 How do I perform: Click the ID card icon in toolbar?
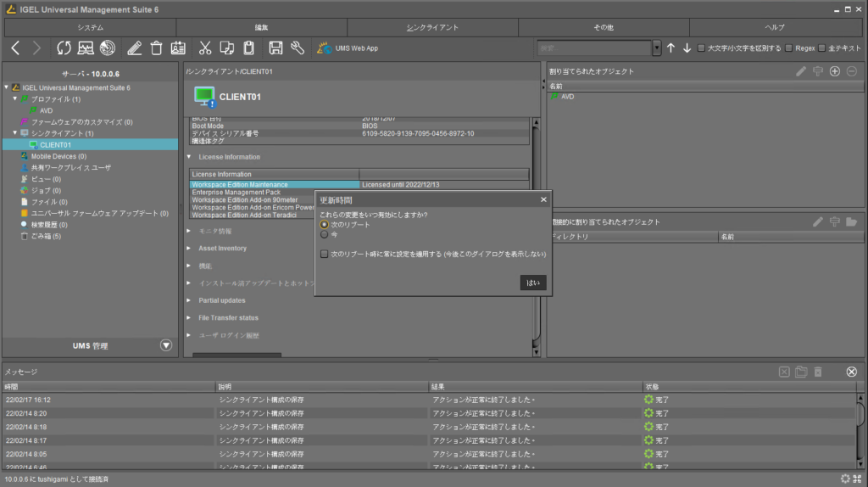178,48
